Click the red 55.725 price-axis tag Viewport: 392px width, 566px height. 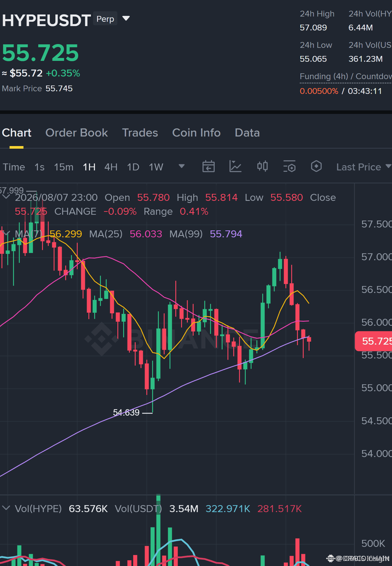point(373,341)
